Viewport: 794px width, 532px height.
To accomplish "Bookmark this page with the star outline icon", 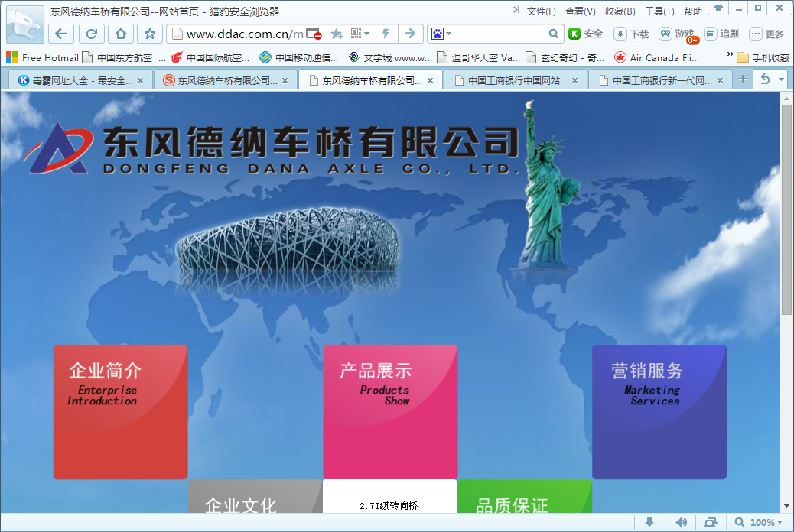I will (x=150, y=34).
